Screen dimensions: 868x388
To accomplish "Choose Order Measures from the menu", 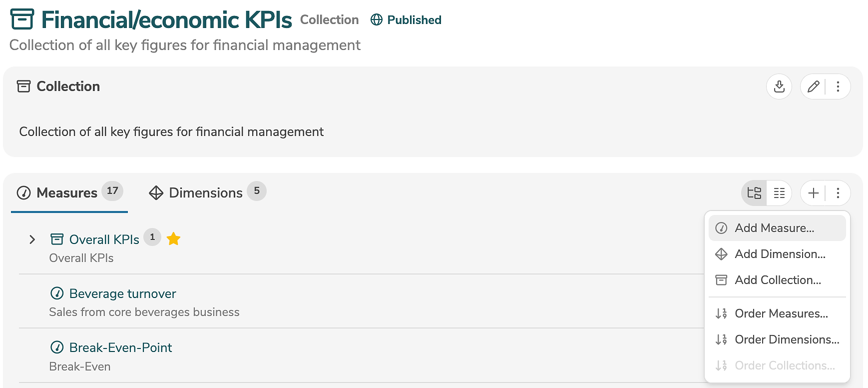I will [x=781, y=313].
